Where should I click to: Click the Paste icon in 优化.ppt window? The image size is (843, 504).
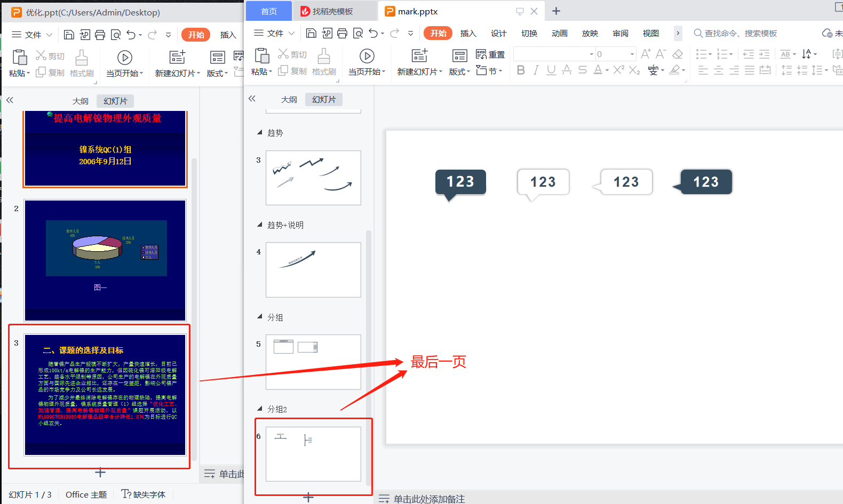tap(19, 58)
